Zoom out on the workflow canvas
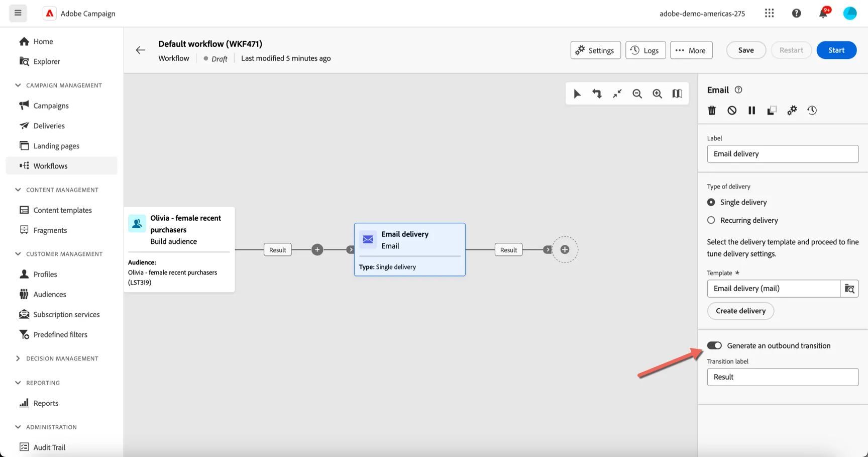This screenshot has width=868, height=457. pos(637,94)
